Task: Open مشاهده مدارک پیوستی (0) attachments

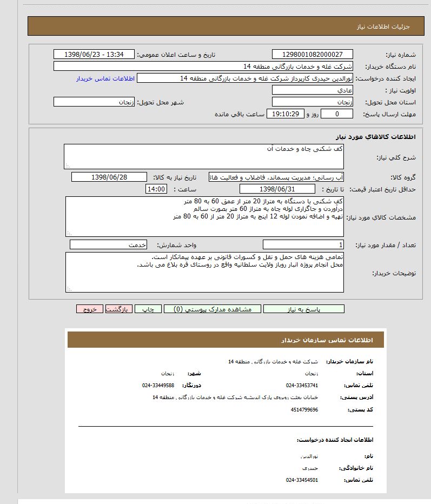Action: point(212,309)
